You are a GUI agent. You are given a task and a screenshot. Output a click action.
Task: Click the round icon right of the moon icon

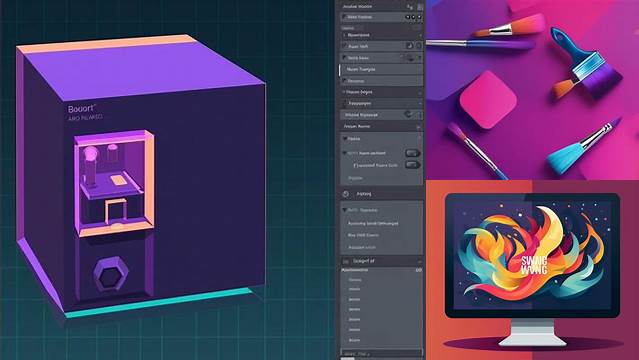[419, 46]
